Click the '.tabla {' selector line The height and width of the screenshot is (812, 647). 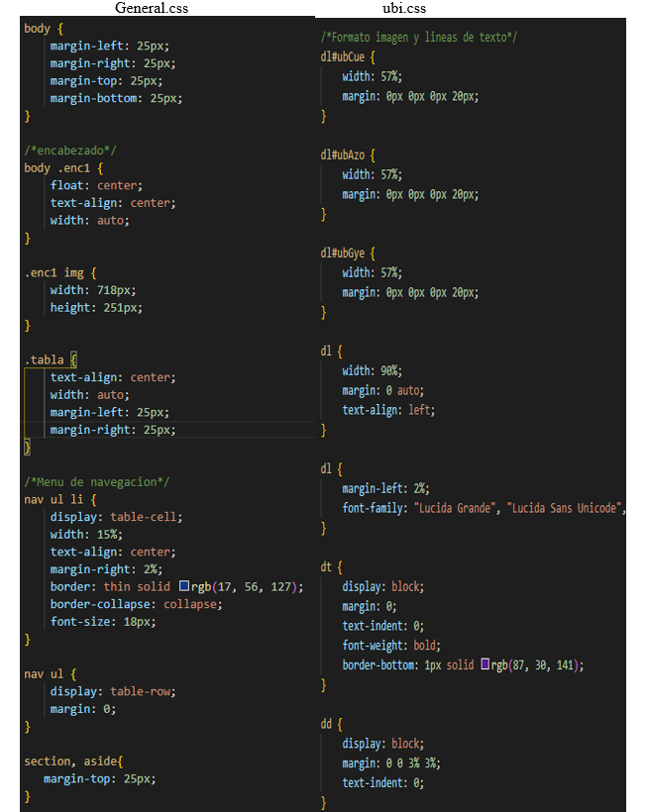pyautogui.click(x=51, y=359)
